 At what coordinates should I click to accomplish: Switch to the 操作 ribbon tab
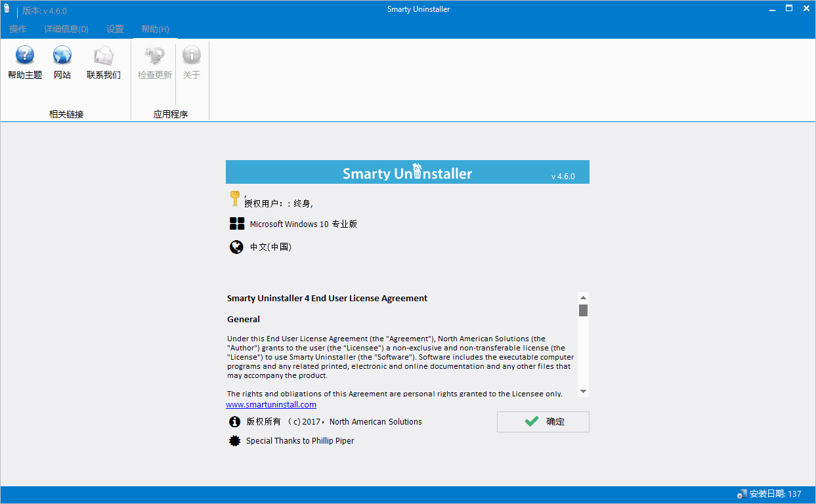point(17,29)
